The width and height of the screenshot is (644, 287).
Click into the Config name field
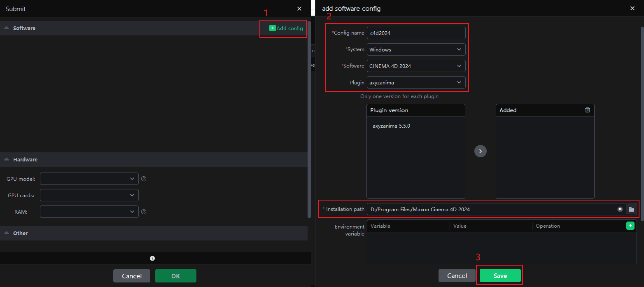(x=416, y=33)
